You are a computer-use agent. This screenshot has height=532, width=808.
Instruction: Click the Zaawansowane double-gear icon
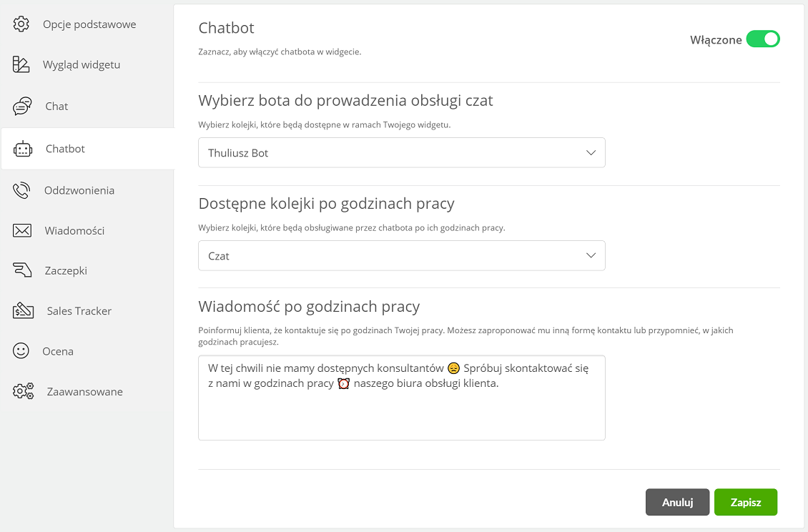(x=23, y=391)
